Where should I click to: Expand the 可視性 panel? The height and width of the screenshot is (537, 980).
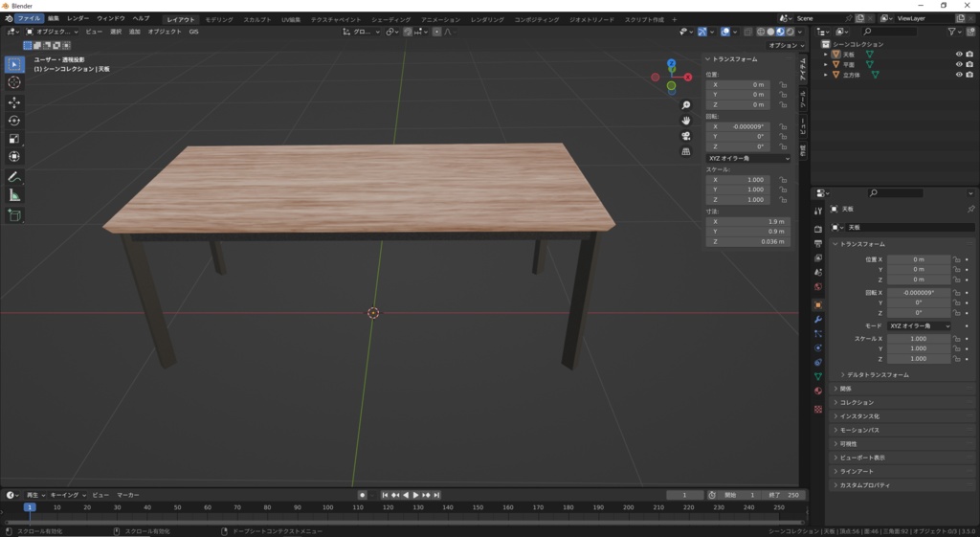(x=848, y=444)
